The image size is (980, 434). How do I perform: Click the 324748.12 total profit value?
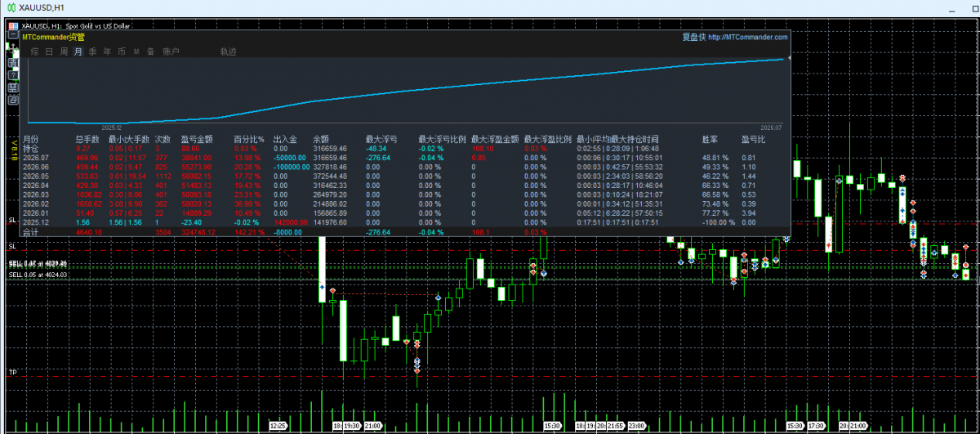click(x=197, y=232)
